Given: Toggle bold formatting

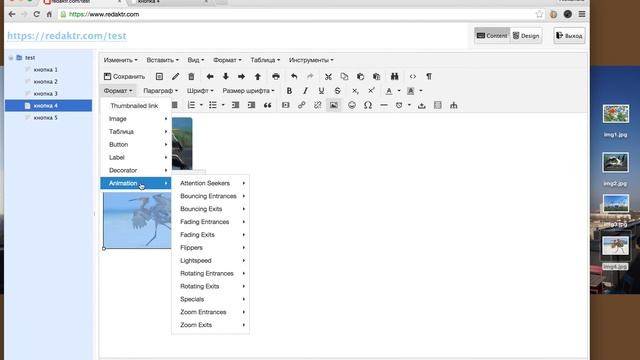Looking at the screenshot, I should point(289,91).
